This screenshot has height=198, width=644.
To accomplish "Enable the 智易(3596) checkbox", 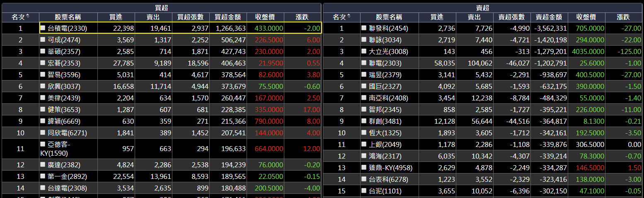I will (43, 75).
